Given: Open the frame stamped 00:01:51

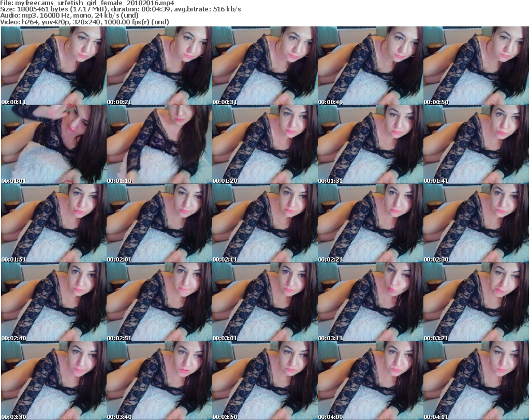Looking at the screenshot, I should (x=54, y=223).
